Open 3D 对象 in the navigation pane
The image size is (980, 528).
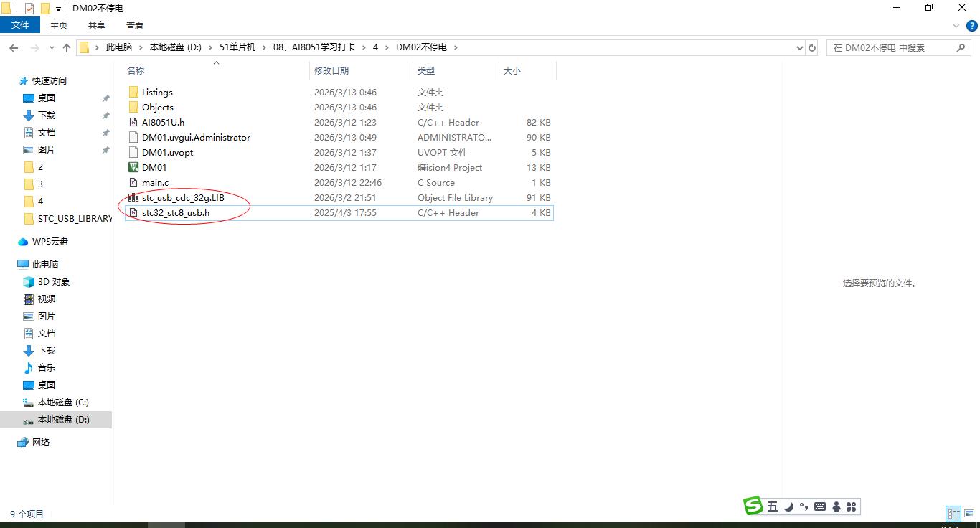tap(54, 282)
